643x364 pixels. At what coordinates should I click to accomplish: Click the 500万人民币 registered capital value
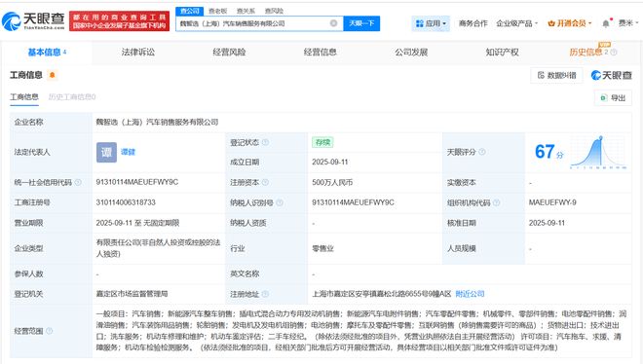coord(332,182)
